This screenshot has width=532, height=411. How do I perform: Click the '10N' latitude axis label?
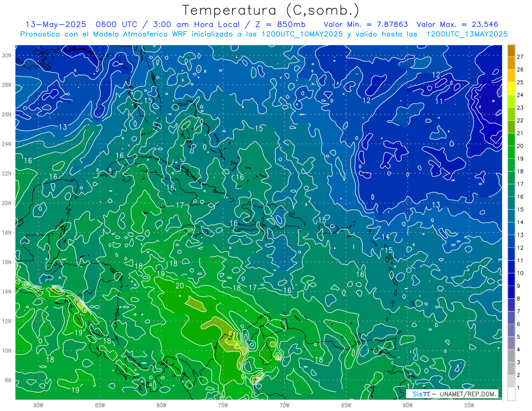pyautogui.click(x=7, y=351)
